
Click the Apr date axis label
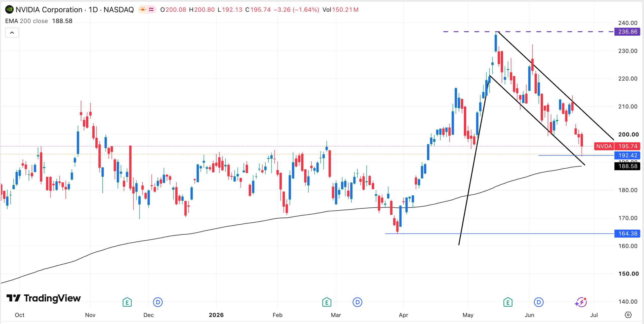point(404,315)
